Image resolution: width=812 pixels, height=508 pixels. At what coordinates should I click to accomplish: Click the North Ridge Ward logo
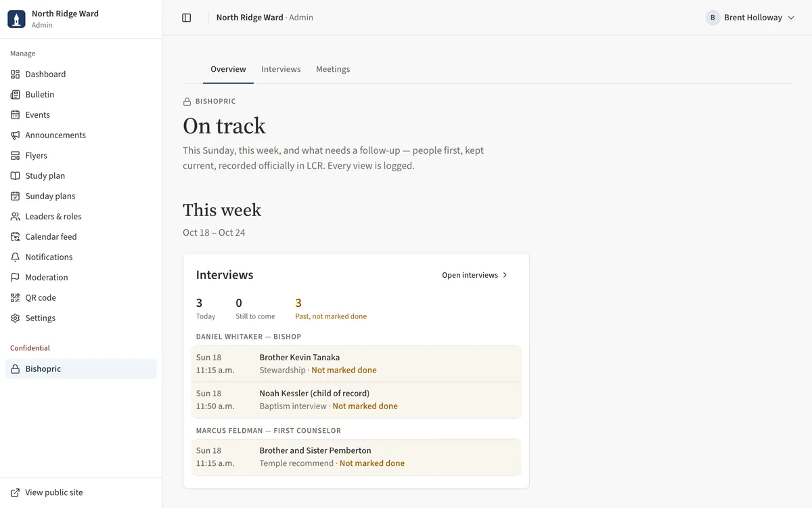16,19
